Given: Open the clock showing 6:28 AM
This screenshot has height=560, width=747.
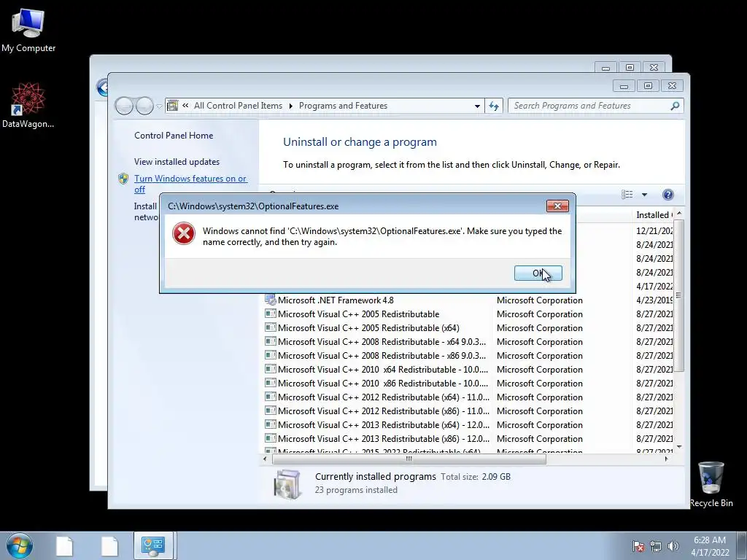Looking at the screenshot, I should (x=710, y=545).
